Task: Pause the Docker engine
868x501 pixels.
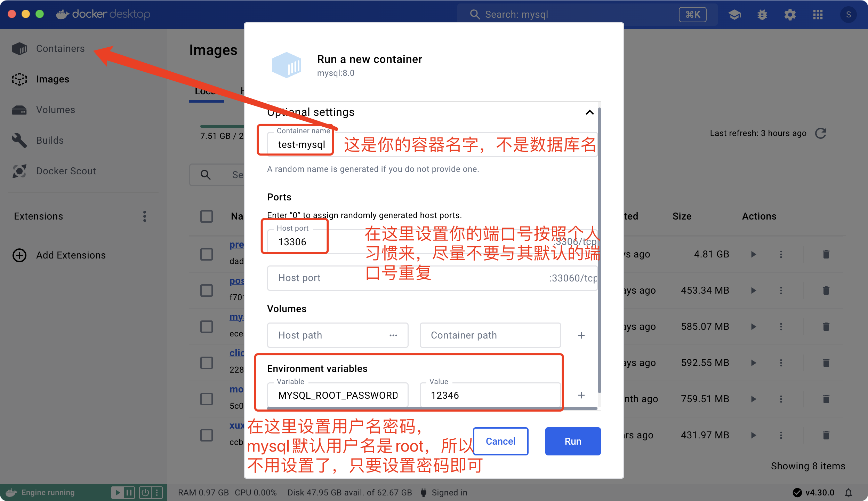Action: pos(129,492)
